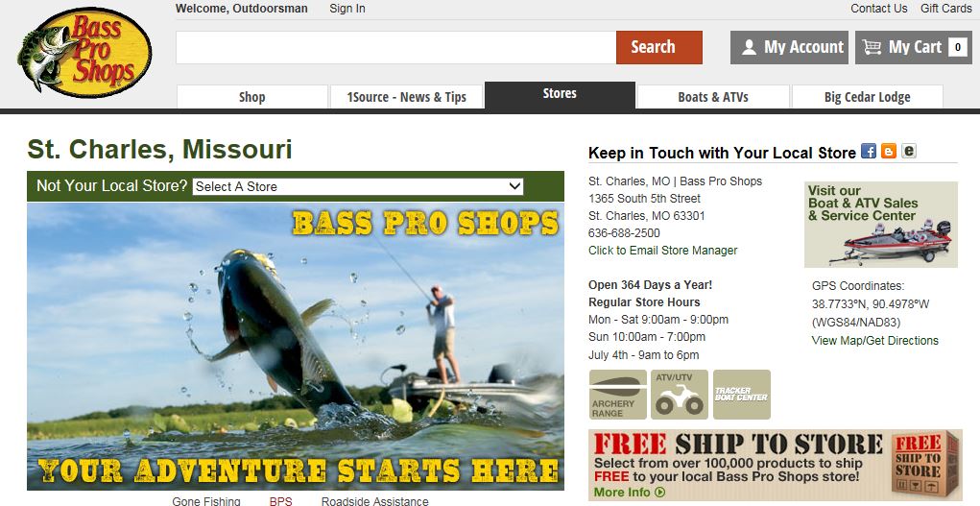Open the Shop tab

[x=251, y=97]
